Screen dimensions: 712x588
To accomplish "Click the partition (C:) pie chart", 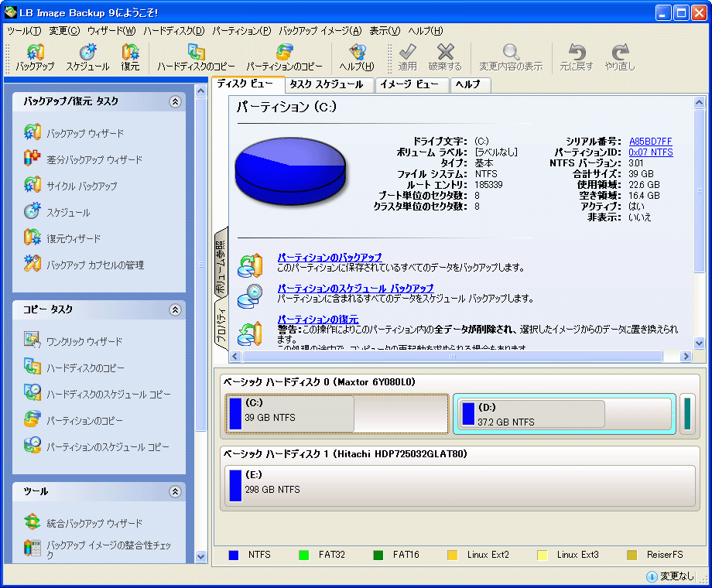I will tap(291, 171).
